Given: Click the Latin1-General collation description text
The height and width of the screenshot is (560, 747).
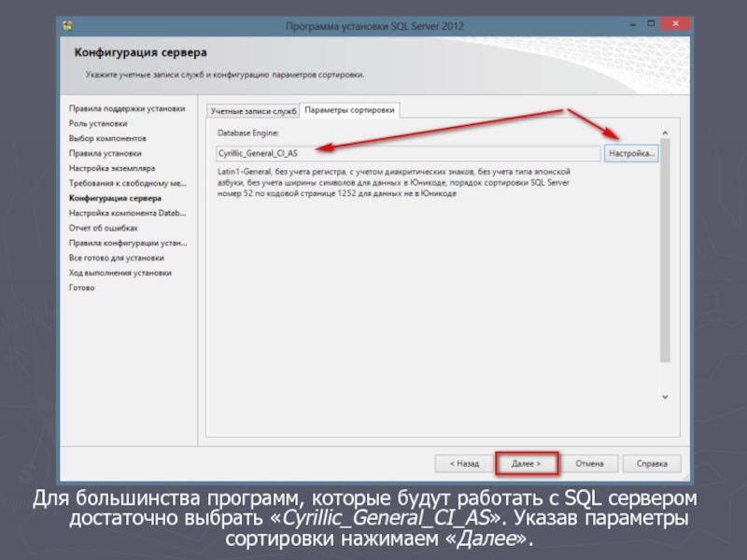Looking at the screenshot, I should click(393, 182).
